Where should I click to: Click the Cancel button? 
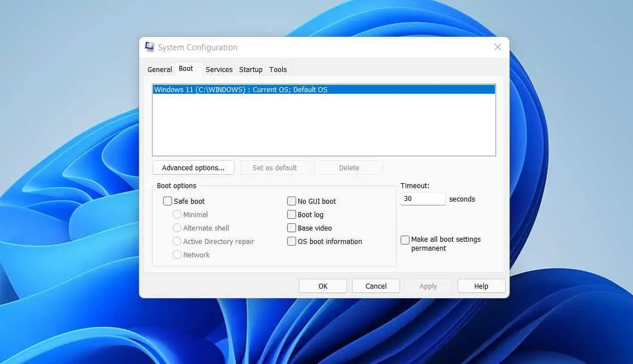click(376, 286)
